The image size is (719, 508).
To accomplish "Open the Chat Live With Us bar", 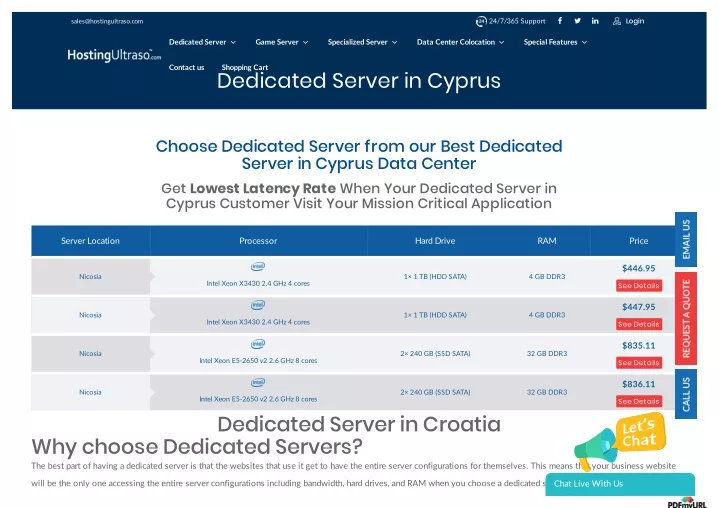I will click(x=620, y=484).
